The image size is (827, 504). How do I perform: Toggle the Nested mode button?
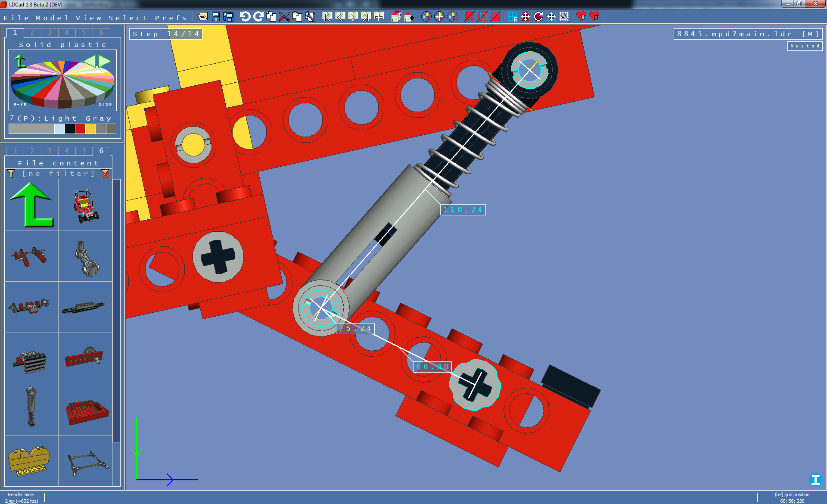click(805, 46)
